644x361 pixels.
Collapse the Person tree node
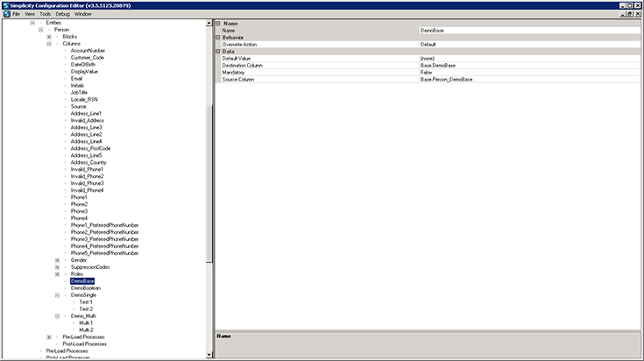pos(40,30)
